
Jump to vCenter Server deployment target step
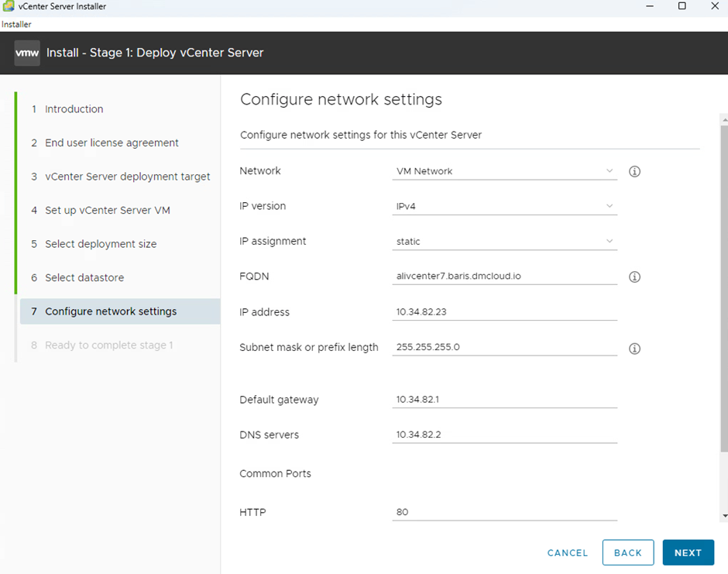coord(127,177)
